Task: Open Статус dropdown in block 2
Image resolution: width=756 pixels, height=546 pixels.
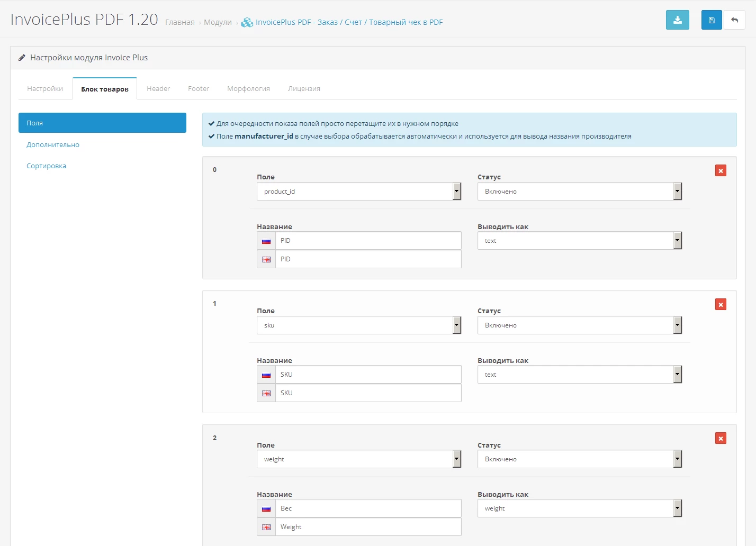Action: point(580,459)
